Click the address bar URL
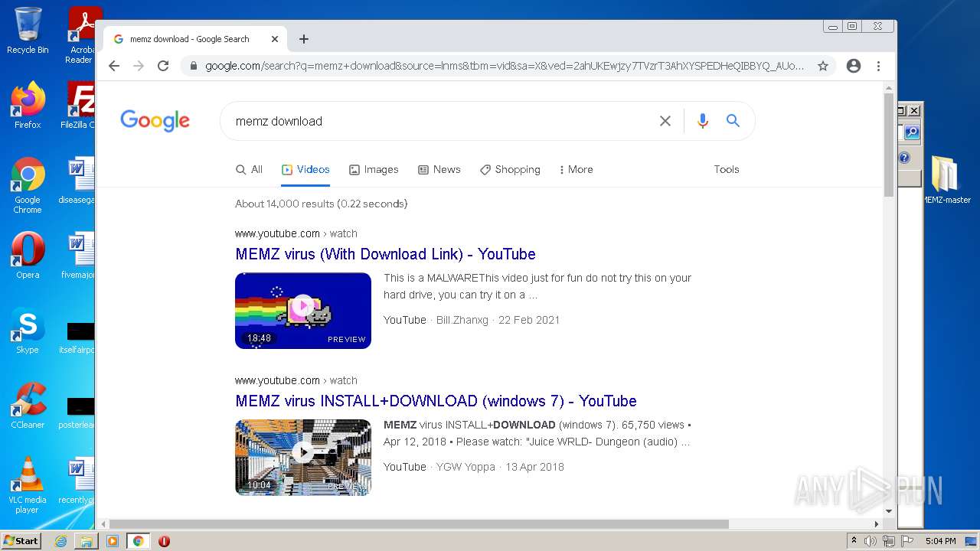Viewport: 980px width, 551px height. coord(505,66)
